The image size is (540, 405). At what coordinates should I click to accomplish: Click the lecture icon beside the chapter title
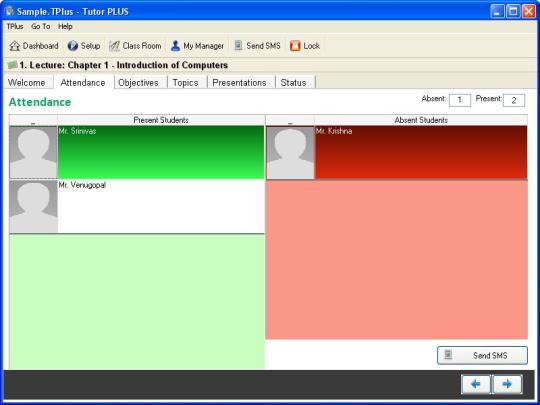[x=12, y=65]
